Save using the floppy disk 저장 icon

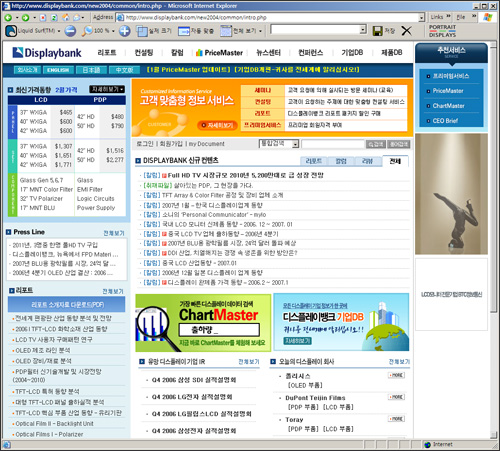click(377, 31)
